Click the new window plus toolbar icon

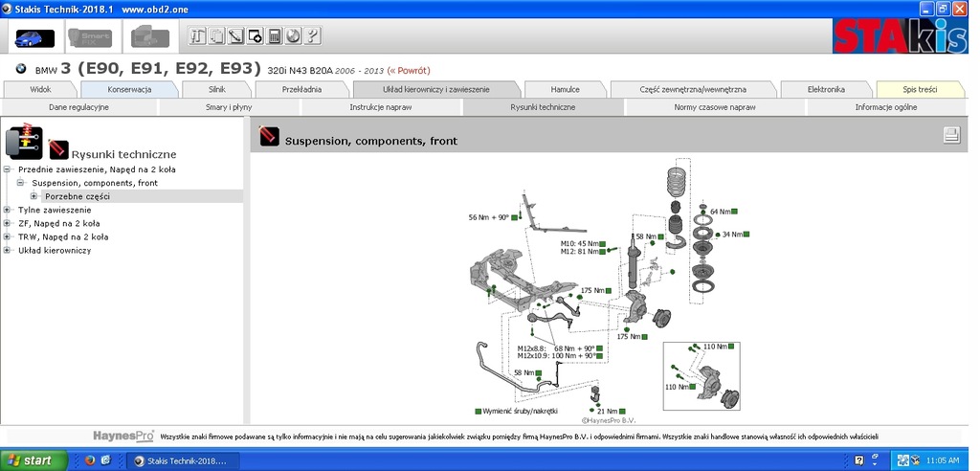click(255, 36)
